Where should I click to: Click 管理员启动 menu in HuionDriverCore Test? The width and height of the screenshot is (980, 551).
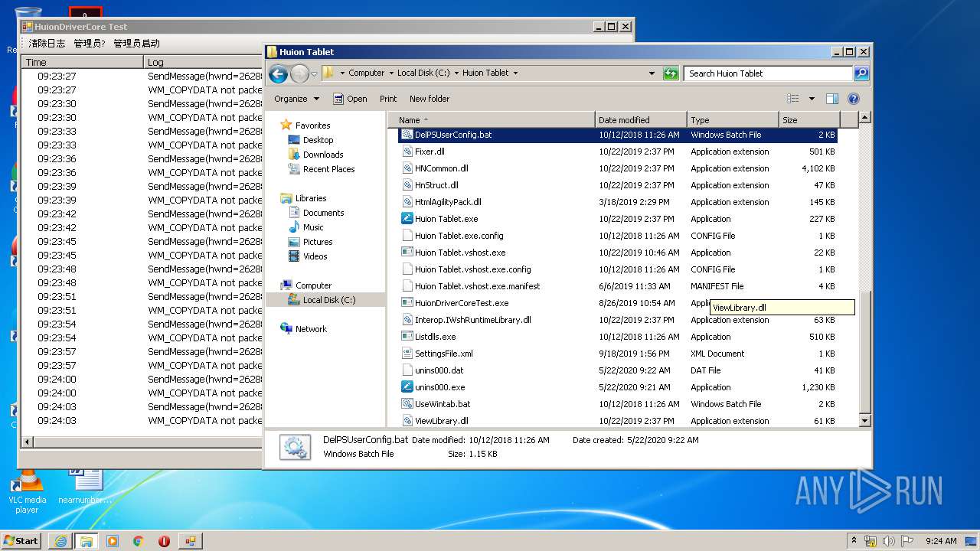(137, 44)
